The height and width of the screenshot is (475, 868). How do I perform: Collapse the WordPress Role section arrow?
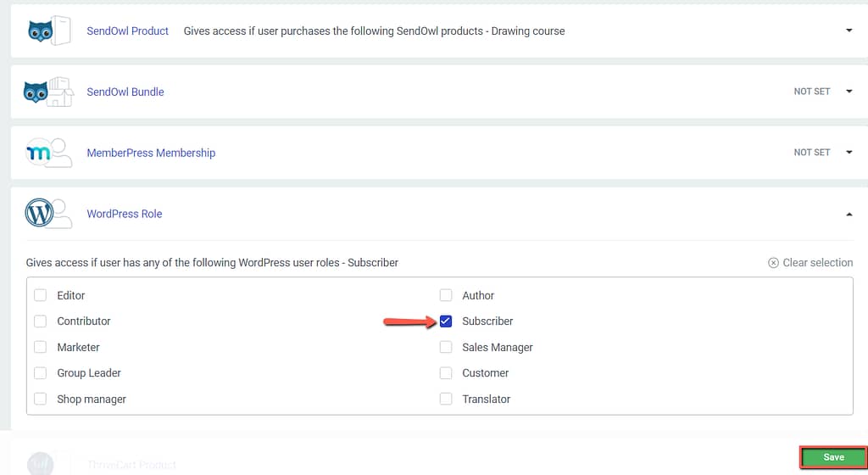pyautogui.click(x=849, y=215)
